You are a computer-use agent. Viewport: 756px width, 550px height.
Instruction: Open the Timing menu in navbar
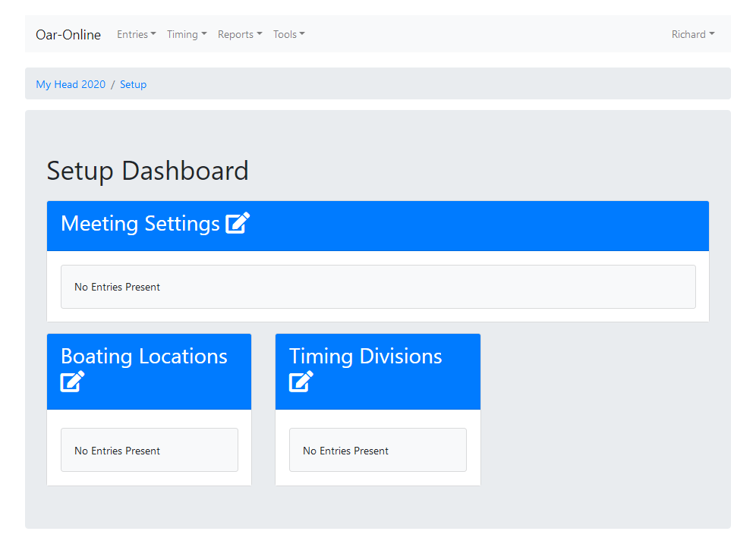coord(186,34)
